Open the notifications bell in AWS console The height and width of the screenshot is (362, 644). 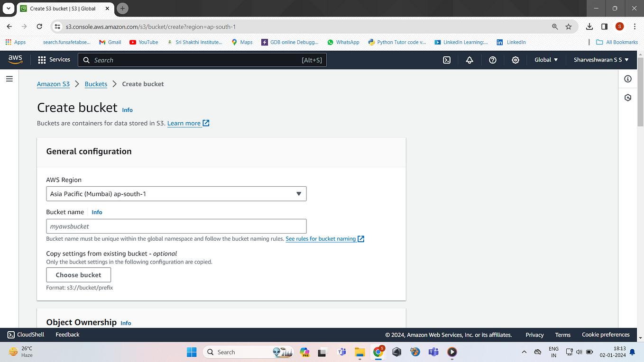[469, 60]
